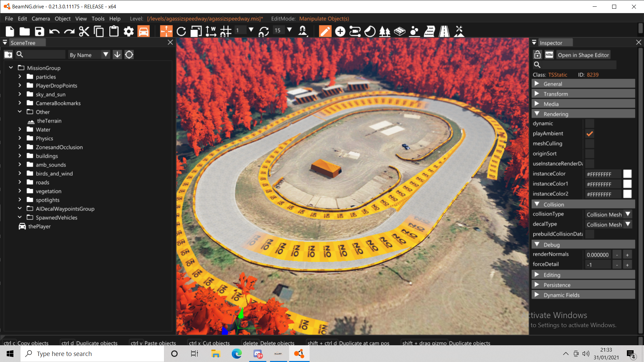Select the Move/translate gizmo tool
The image size is (644, 362).
(166, 31)
